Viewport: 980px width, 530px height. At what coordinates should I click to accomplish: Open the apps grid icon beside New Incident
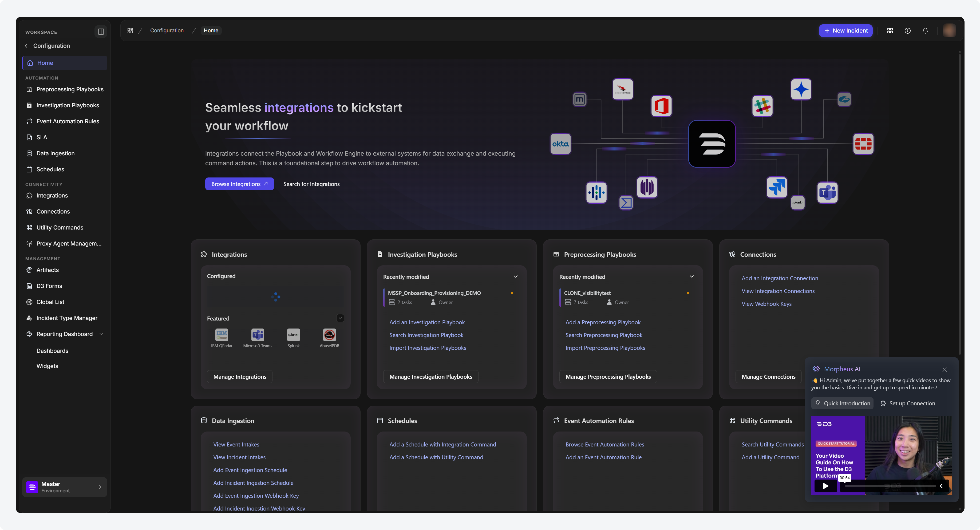pos(890,30)
